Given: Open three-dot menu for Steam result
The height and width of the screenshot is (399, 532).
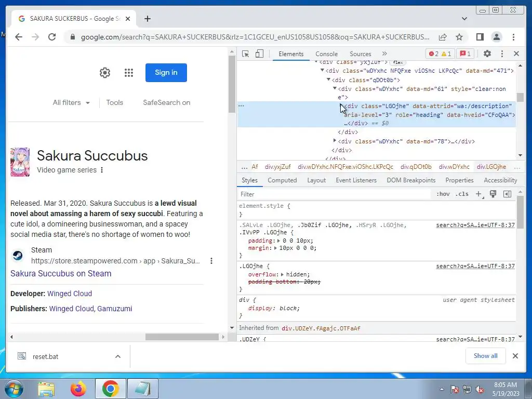Looking at the screenshot, I should coord(211,261).
